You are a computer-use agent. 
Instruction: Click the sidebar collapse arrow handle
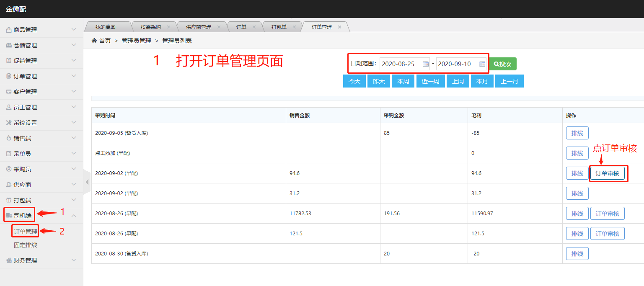click(87, 182)
